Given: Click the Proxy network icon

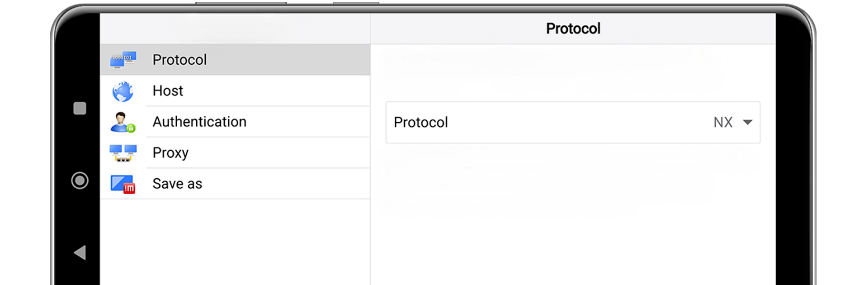Looking at the screenshot, I should coord(123,153).
